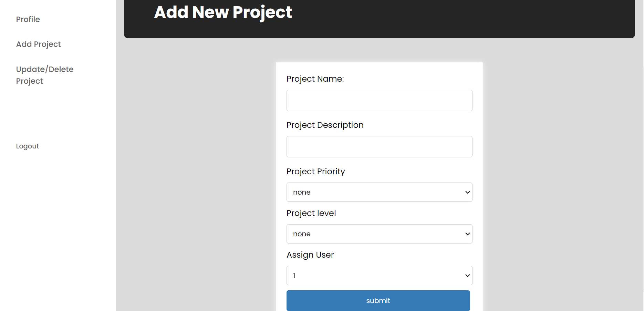Viewport: 644px width, 311px height.
Task: Focus the Project Description input field
Action: coord(379,146)
